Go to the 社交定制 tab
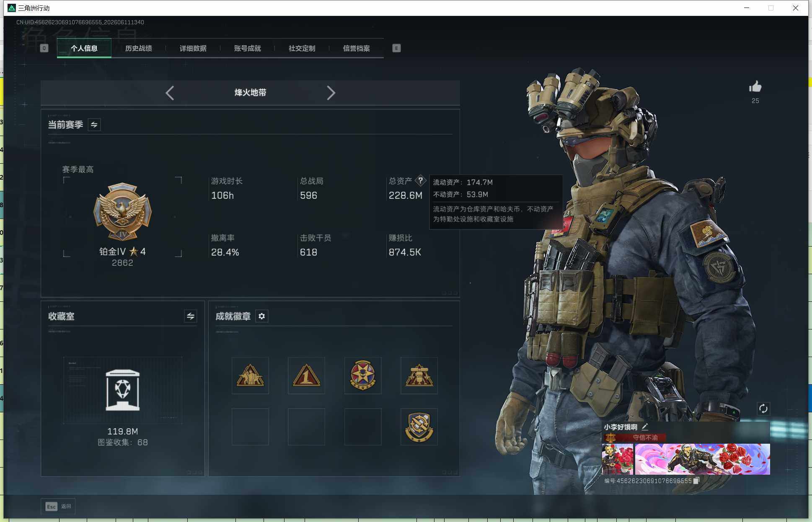The image size is (812, 522). click(302, 48)
